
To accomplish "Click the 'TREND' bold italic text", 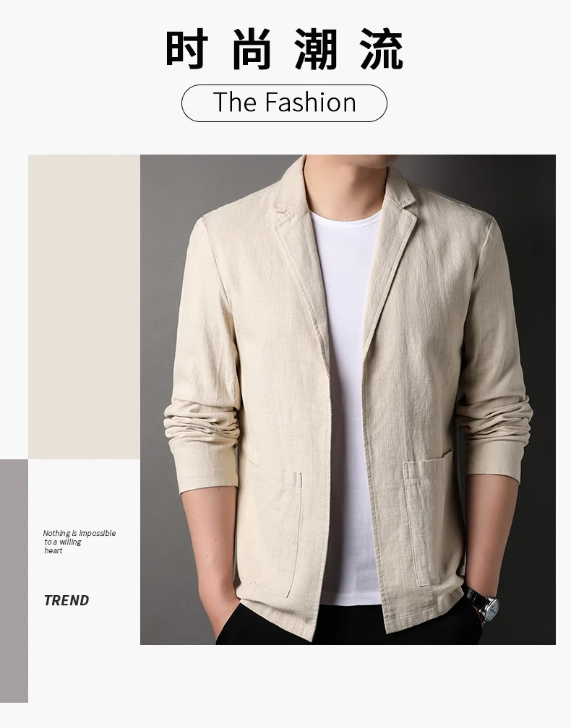I will click(66, 600).
